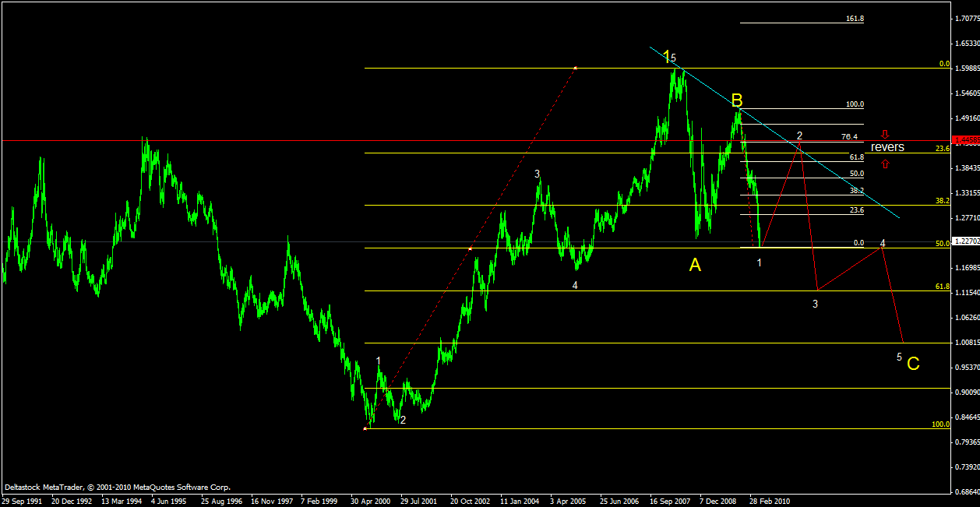
Task: Click the red up arrow below "revers"
Action: click(885, 163)
